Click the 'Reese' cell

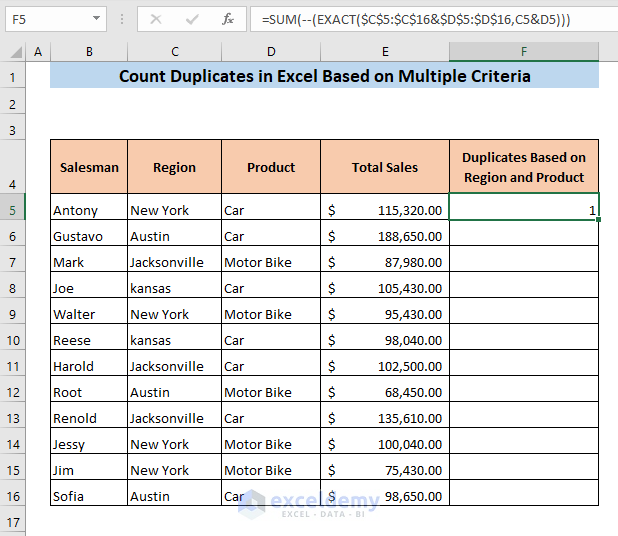89,337
